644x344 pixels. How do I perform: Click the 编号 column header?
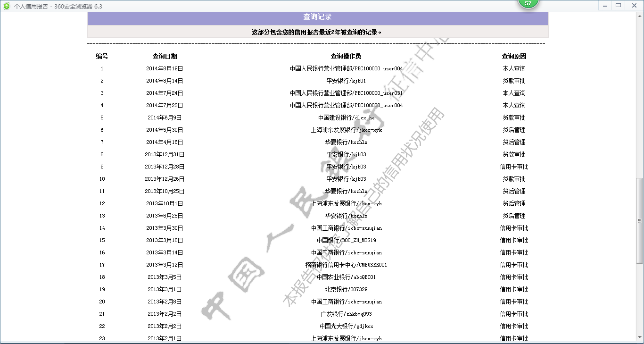(102, 56)
